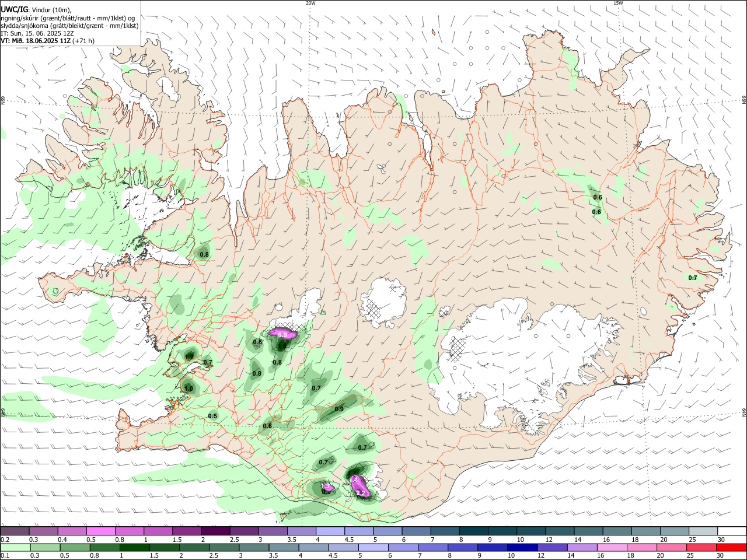Select the 'slydda/snjókoma (grátt/bleikt/grænt' description line
The image size is (747, 560).
click(69, 26)
